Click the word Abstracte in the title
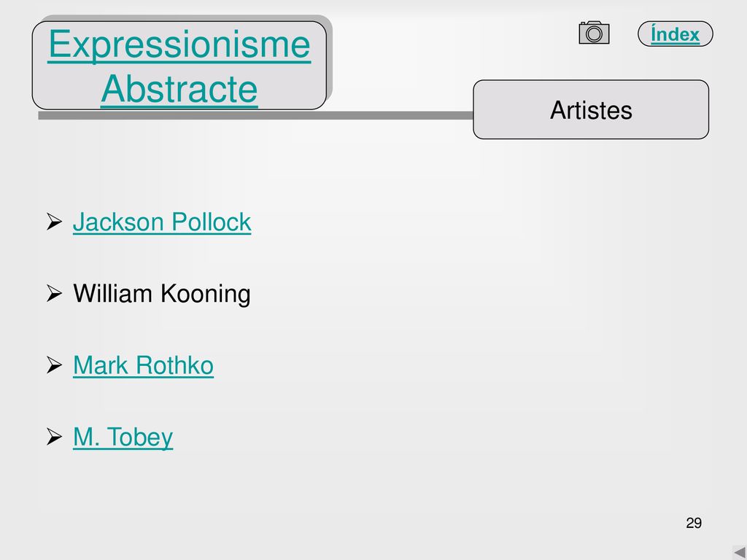This screenshot has height=560, width=747. 179,89
